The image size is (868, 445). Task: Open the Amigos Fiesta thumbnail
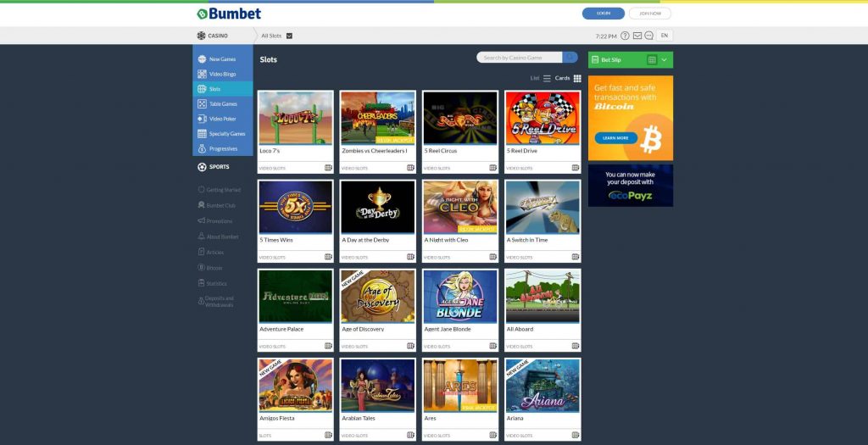coord(296,385)
